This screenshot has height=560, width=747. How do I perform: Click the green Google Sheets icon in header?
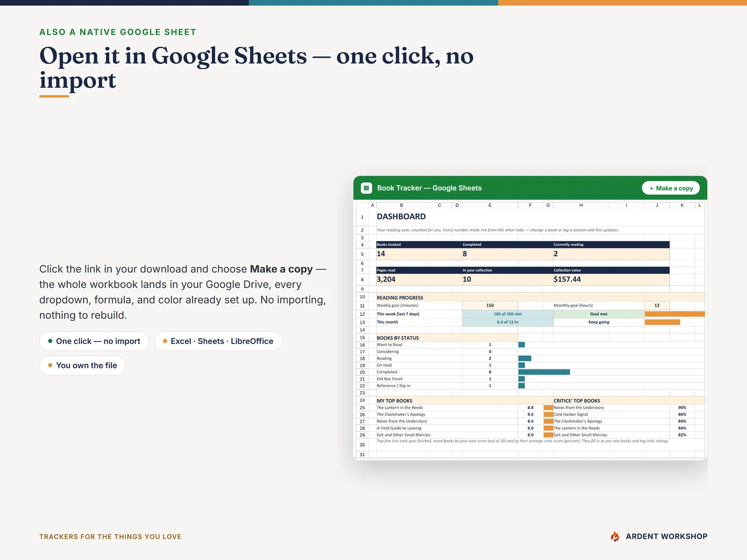[366, 188]
